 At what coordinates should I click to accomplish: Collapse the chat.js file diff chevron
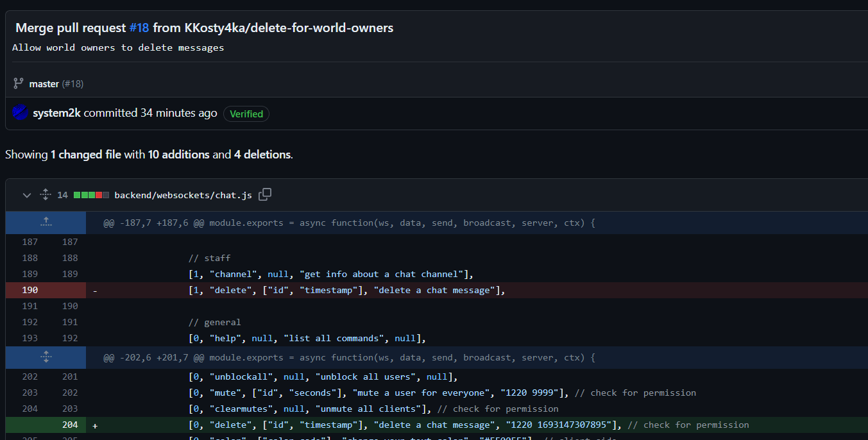pos(26,195)
